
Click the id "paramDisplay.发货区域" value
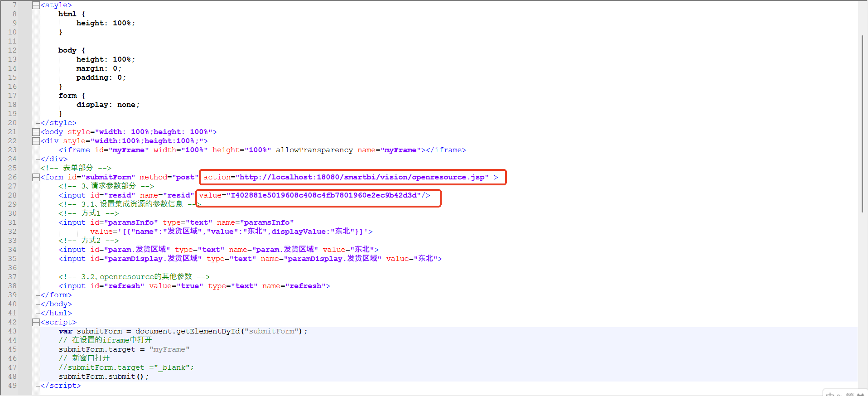coord(153,259)
